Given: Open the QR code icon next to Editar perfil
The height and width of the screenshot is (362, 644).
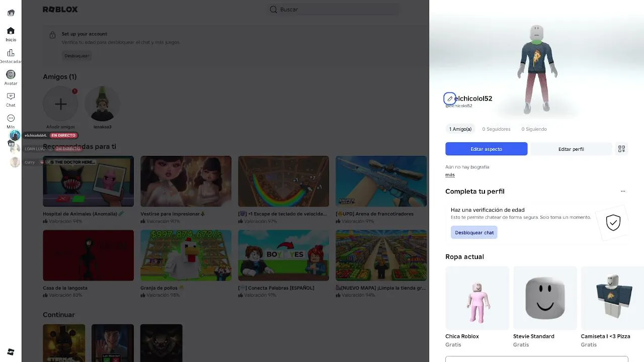Looking at the screenshot, I should tap(622, 149).
